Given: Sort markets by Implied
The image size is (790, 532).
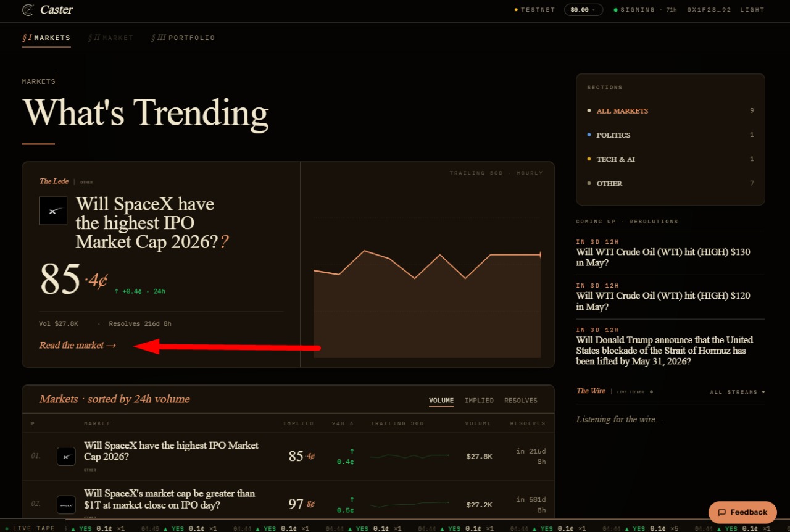Looking at the screenshot, I should tap(479, 401).
